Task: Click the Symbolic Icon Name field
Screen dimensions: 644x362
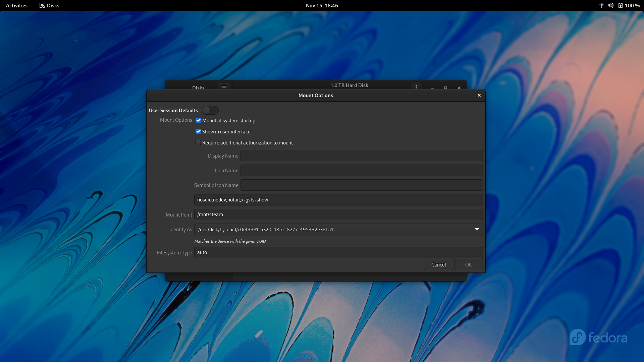Action: tap(362, 185)
